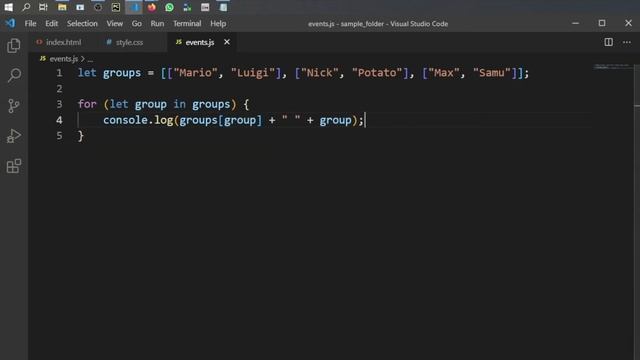Viewport: 640px width, 360px height.
Task: Open the Selection menu
Action: click(x=82, y=24)
